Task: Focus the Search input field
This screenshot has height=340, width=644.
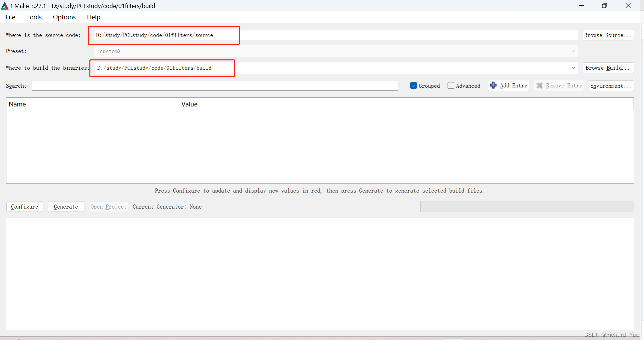Action: click(x=215, y=86)
